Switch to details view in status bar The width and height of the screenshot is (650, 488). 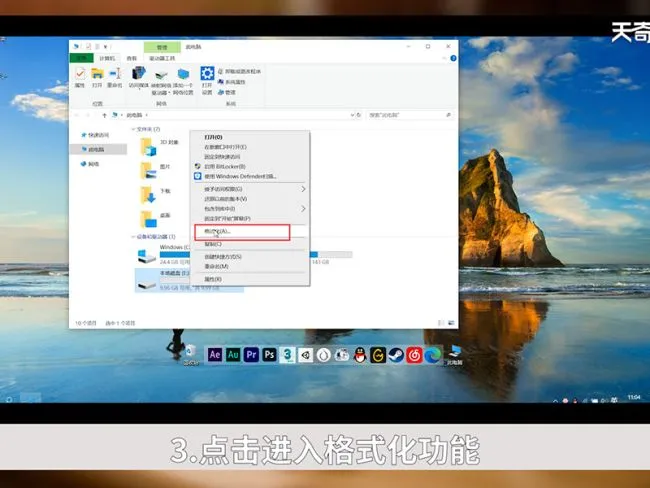441,323
